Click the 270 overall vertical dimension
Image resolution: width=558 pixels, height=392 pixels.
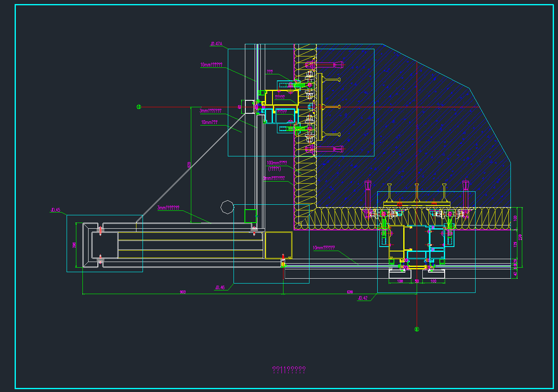[520, 237]
